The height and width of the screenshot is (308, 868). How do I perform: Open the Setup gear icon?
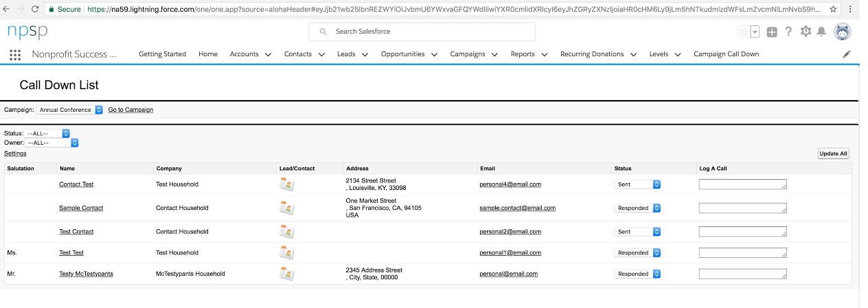point(806,32)
